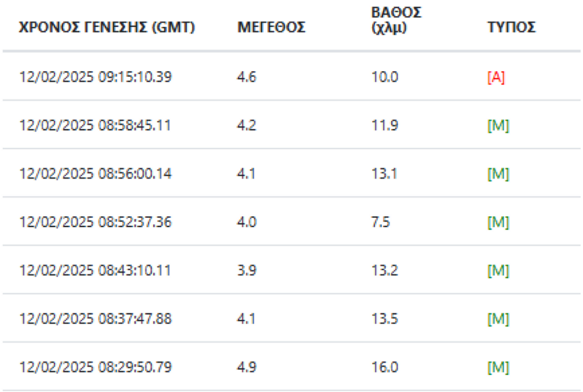Click the 4.9 magnitude value
583x392 pixels.
pyautogui.click(x=247, y=368)
